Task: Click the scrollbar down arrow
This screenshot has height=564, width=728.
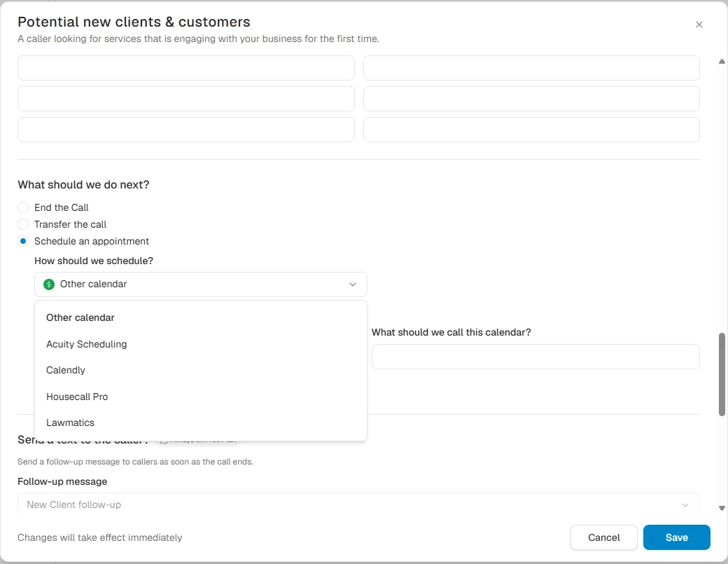Action: click(722, 508)
